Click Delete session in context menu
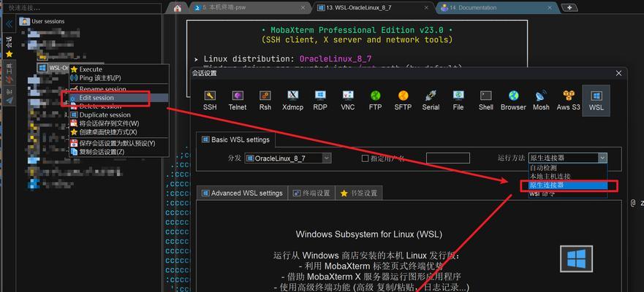Image resolution: width=644 pixels, height=292 pixels. (x=119, y=107)
